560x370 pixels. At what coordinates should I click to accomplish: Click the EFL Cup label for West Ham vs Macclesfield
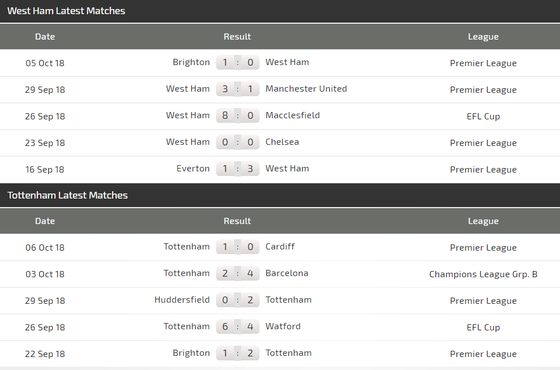tap(483, 116)
